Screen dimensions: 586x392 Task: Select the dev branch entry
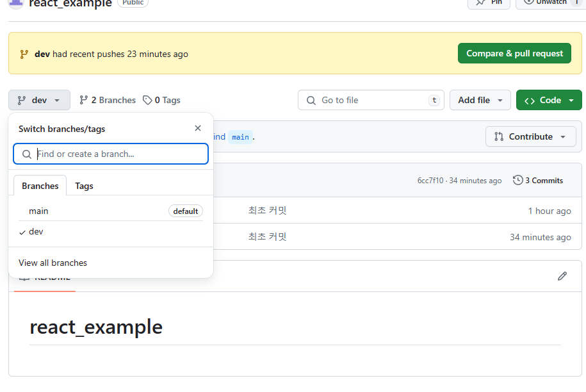[111, 232]
